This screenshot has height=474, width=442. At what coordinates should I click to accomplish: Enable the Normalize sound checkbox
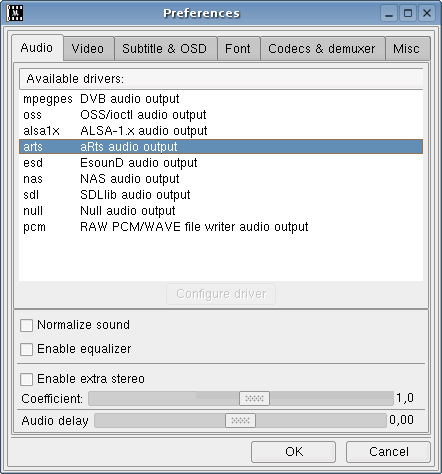click(26, 325)
